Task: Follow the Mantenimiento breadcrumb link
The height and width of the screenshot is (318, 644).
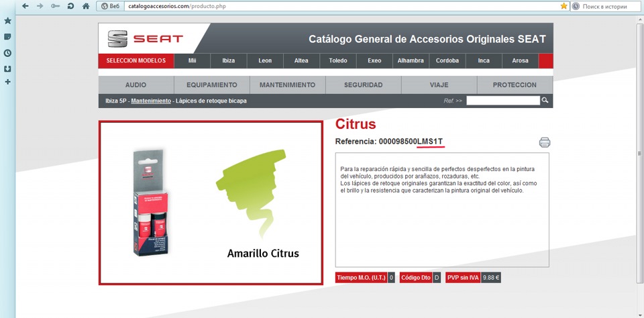Action: (151, 101)
